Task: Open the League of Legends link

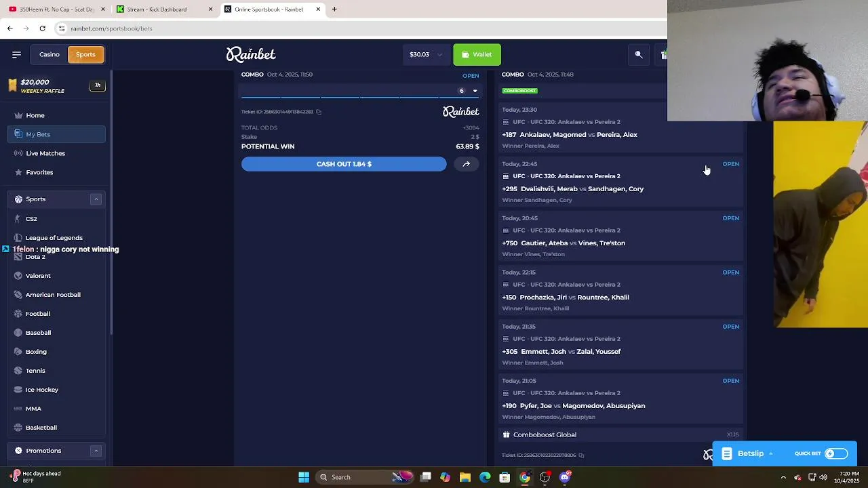Action: [54, 238]
